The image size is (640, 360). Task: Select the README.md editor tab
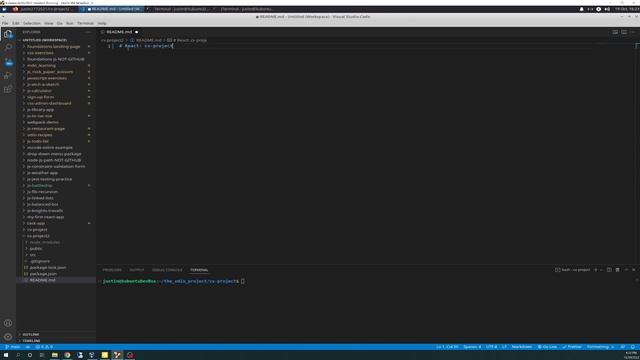[x=119, y=32]
